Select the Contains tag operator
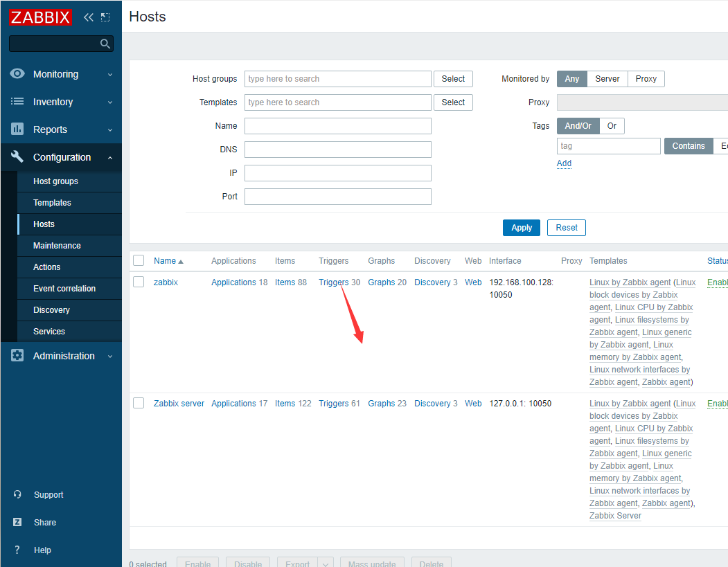This screenshot has height=567, width=728. point(689,145)
